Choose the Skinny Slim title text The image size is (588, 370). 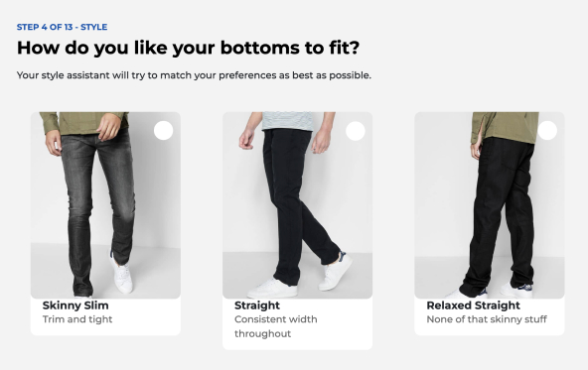[75, 306]
